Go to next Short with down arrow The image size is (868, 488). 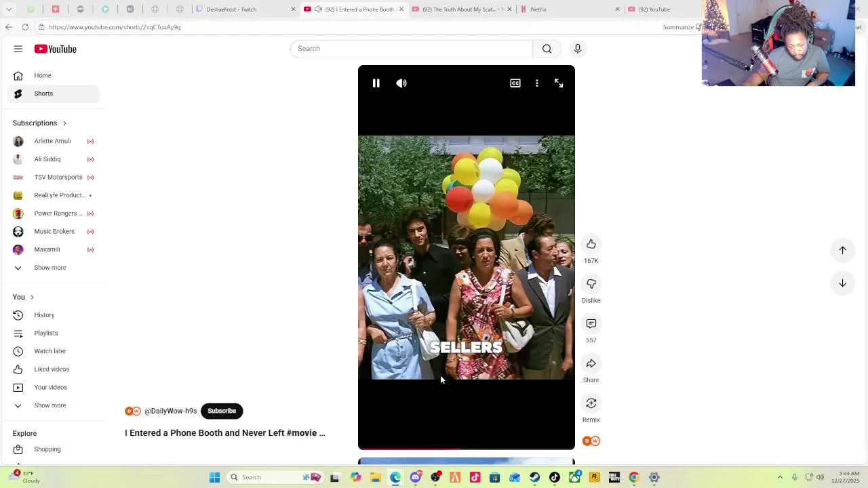(x=842, y=283)
